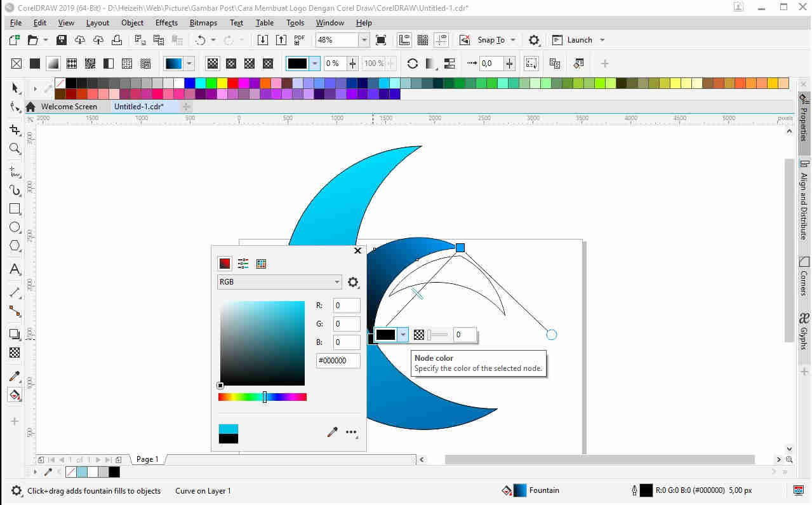Select the Ellipse tool
This screenshot has height=505, width=812.
[15, 227]
